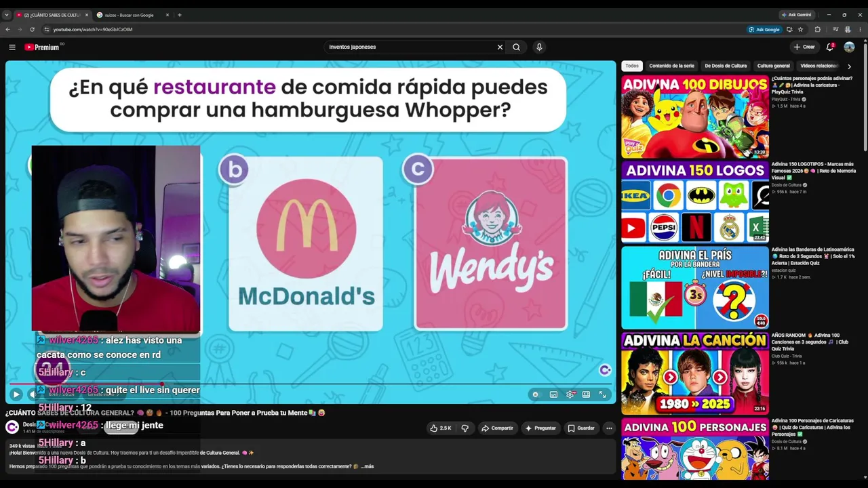This screenshot has height=488, width=868.
Task: Close the 'suizos - Buscar con Google' tab
Action: [x=167, y=15]
